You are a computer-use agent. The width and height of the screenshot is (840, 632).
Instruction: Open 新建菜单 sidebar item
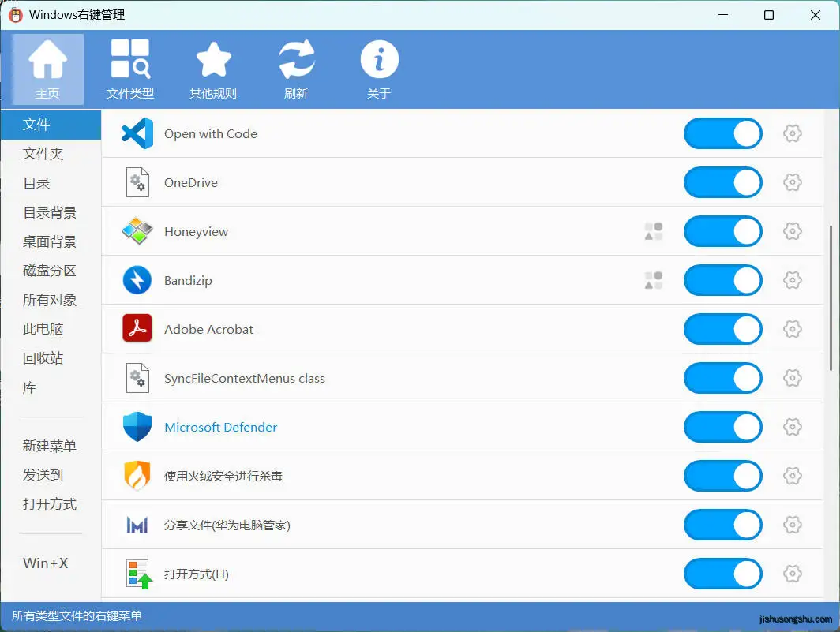[x=51, y=446]
